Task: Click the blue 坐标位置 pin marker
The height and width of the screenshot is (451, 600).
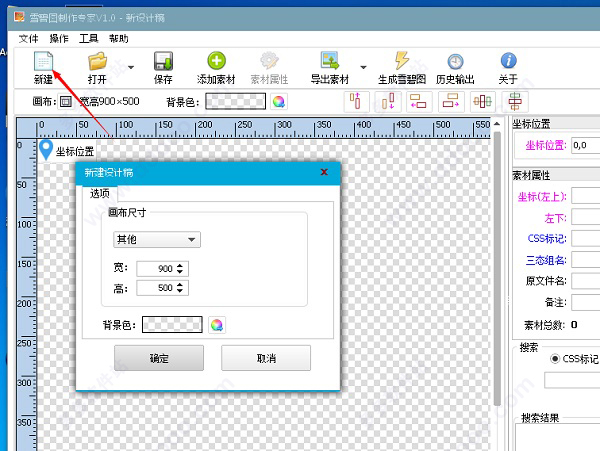Action: [x=46, y=150]
